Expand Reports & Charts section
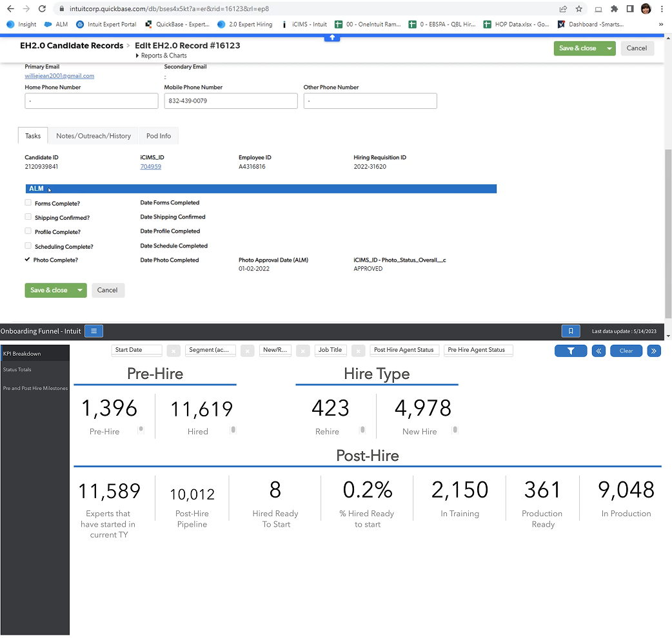The height and width of the screenshot is (638, 672). [161, 55]
